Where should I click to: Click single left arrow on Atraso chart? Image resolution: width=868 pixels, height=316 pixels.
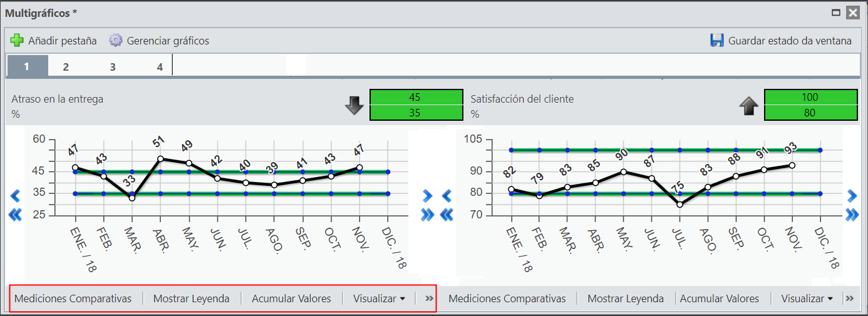click(16, 196)
